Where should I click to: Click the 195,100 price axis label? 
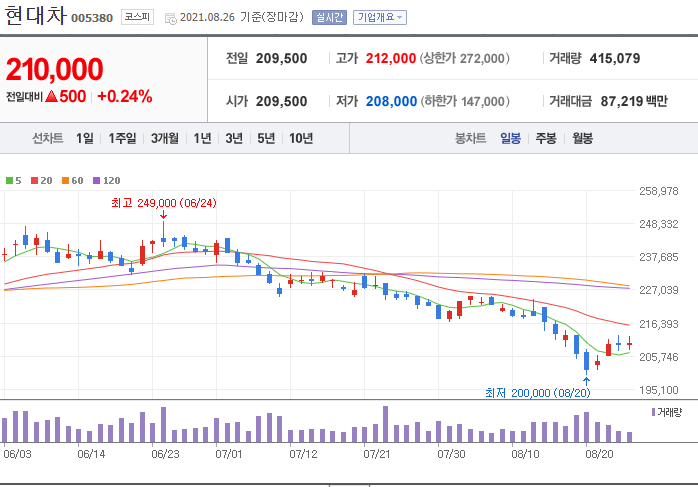(659, 390)
